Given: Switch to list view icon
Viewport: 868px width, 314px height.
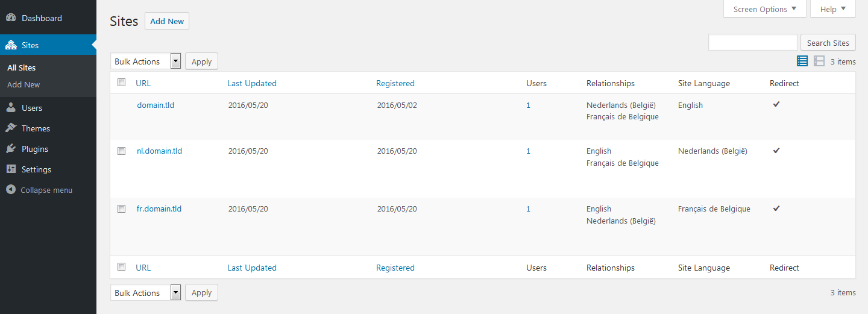Looking at the screenshot, I should (802, 61).
